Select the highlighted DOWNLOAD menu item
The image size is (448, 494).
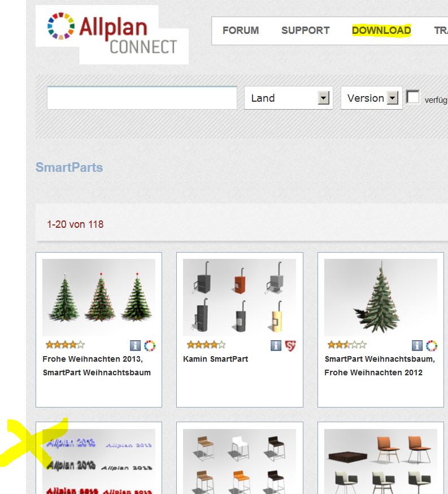tap(381, 31)
